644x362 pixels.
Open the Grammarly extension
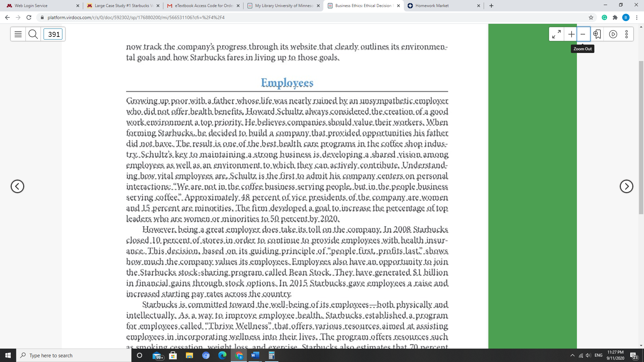coord(604,17)
